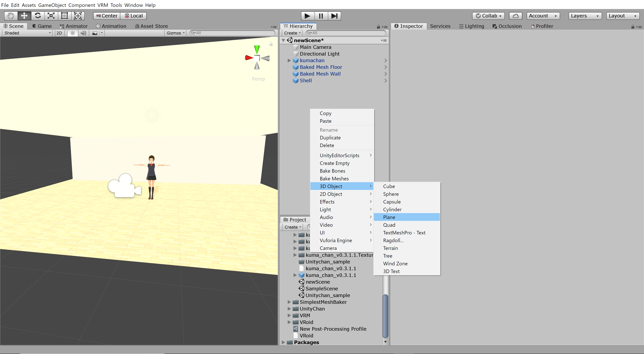Choose Plane from 3D Object submenu
The height and width of the screenshot is (354, 644).
(x=389, y=217)
